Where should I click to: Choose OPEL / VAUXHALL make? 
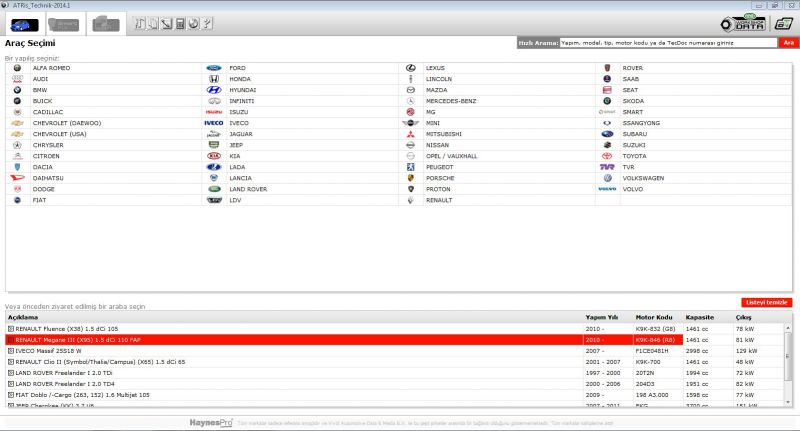pyautogui.click(x=452, y=156)
